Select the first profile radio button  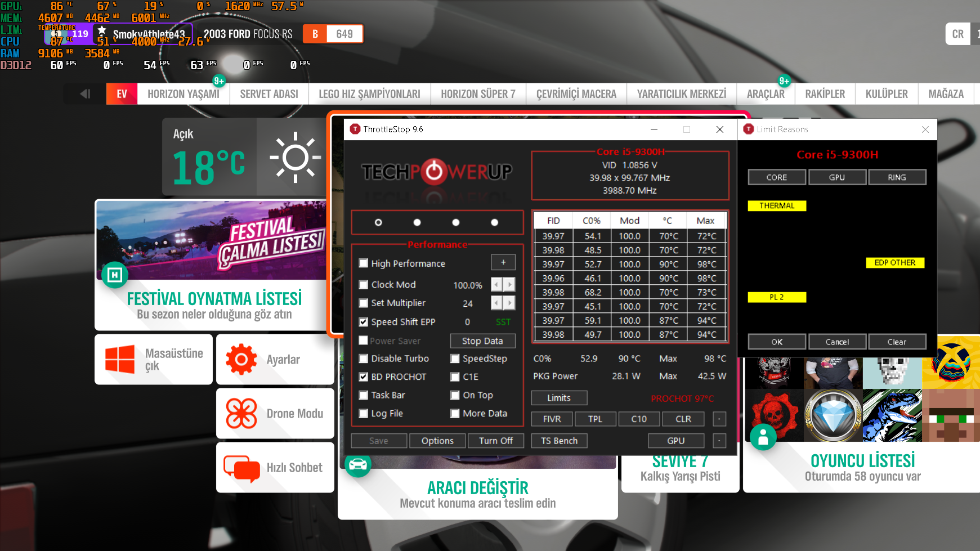coord(378,222)
